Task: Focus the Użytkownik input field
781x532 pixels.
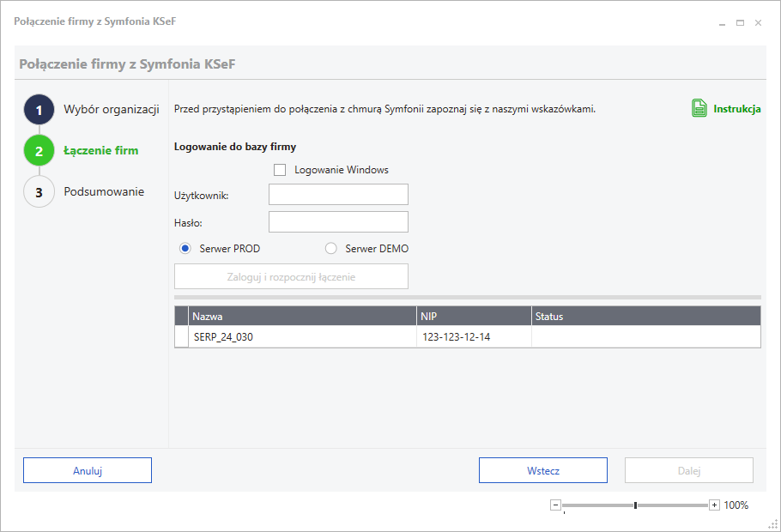Action: click(338, 194)
